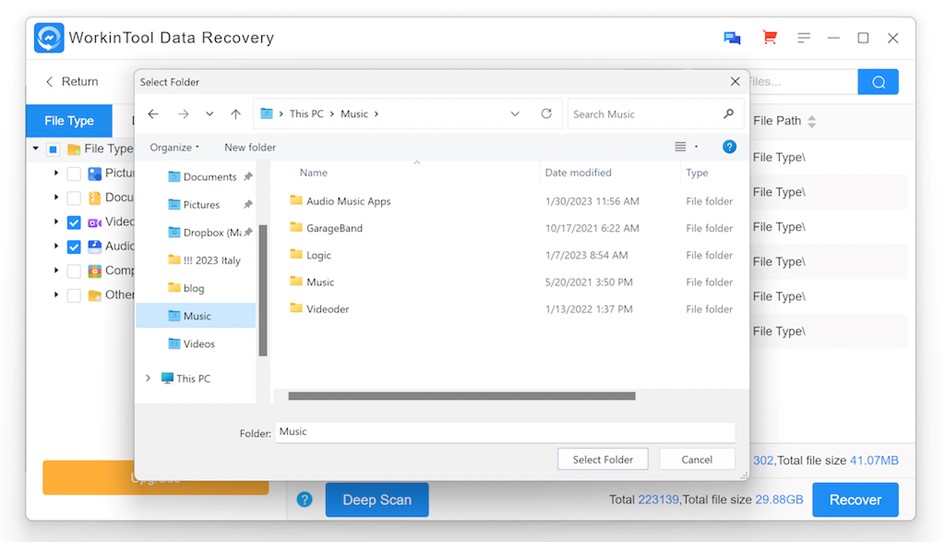The height and width of the screenshot is (542, 945).
Task: Check the Pictures category checkbox
Action: click(x=74, y=174)
